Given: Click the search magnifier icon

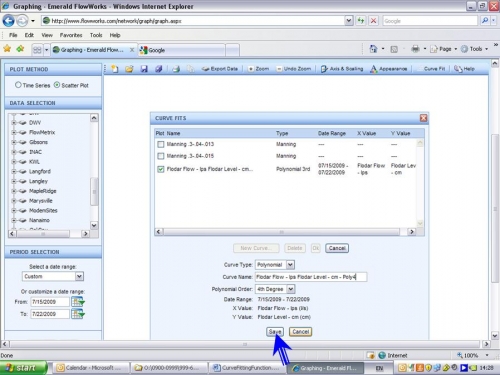Looking at the screenshot, I should (x=485, y=21).
